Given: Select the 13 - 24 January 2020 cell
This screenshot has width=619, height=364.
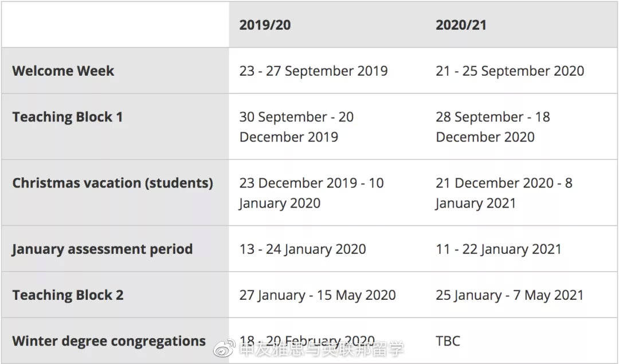Looking at the screenshot, I should 303,249.
